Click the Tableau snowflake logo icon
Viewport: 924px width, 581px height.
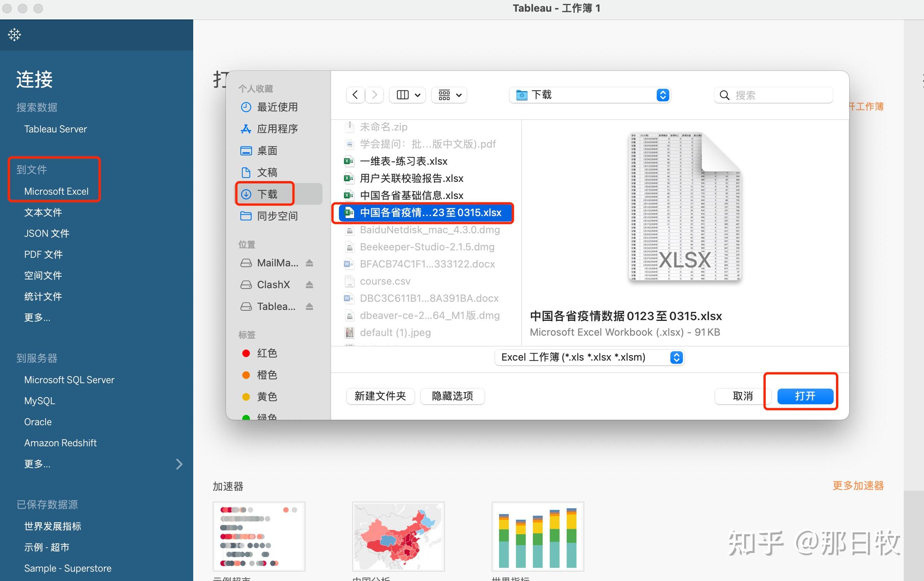click(x=14, y=35)
